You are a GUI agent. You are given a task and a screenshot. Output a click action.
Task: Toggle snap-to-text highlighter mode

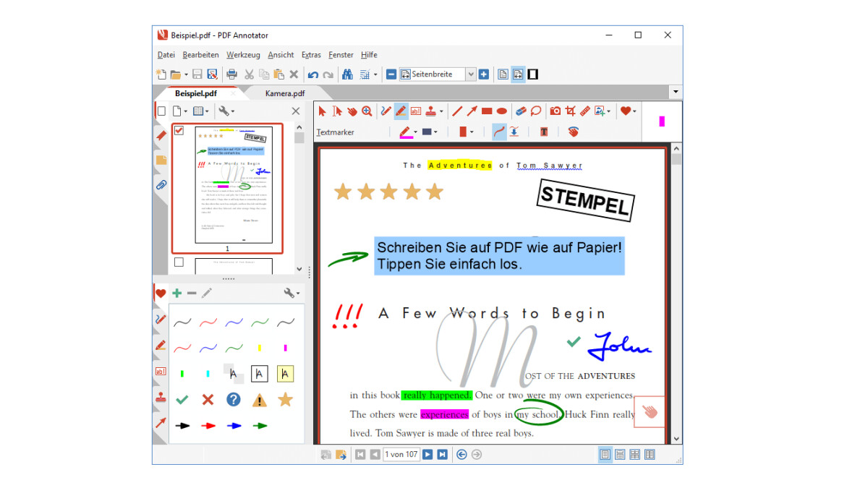coord(514,132)
